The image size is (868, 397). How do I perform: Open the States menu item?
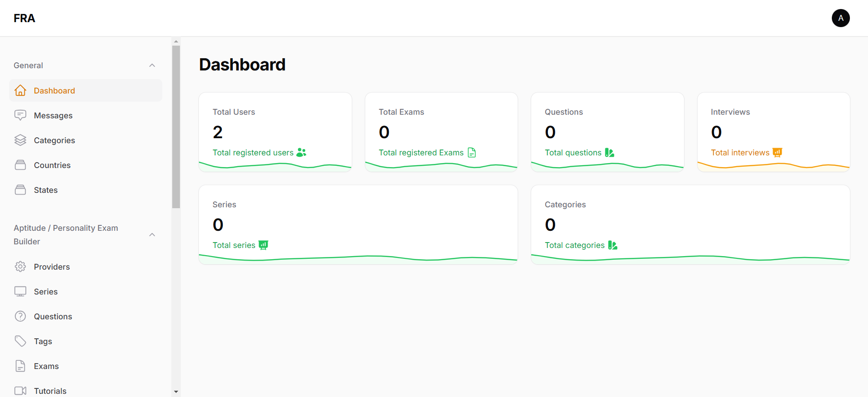(46, 190)
